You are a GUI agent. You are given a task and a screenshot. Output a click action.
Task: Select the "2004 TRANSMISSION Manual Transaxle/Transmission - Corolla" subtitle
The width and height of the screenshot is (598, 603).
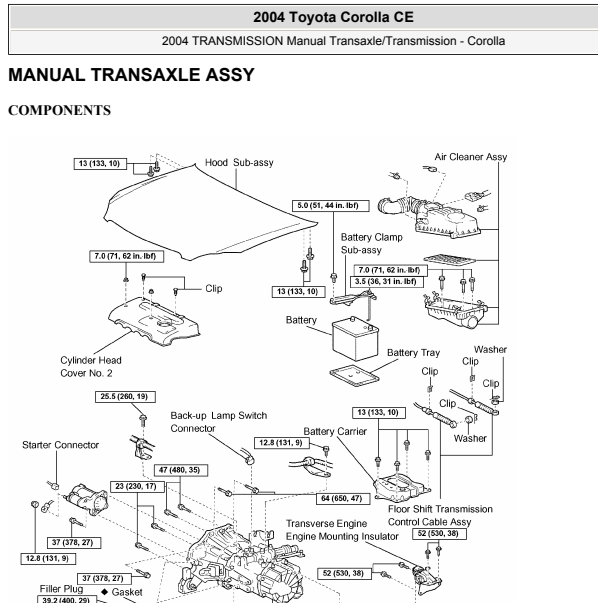click(x=333, y=41)
